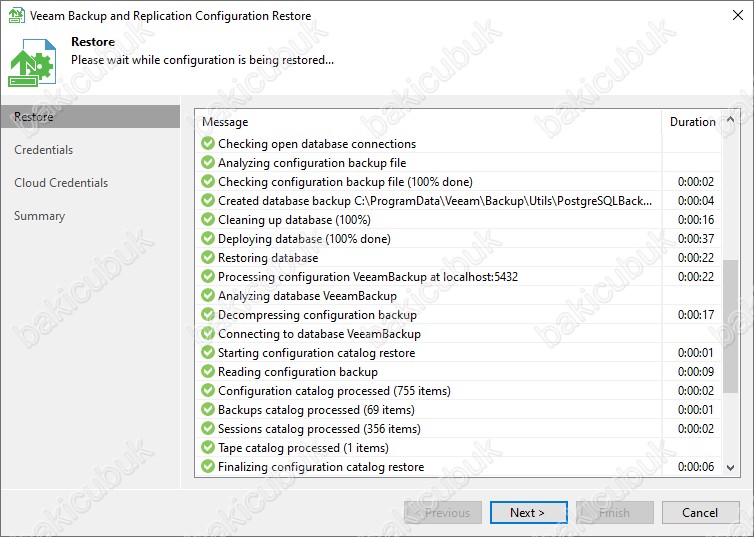The image size is (754, 537).
Task: Select Sessions catalog processed (356 items) text
Action: click(319, 429)
